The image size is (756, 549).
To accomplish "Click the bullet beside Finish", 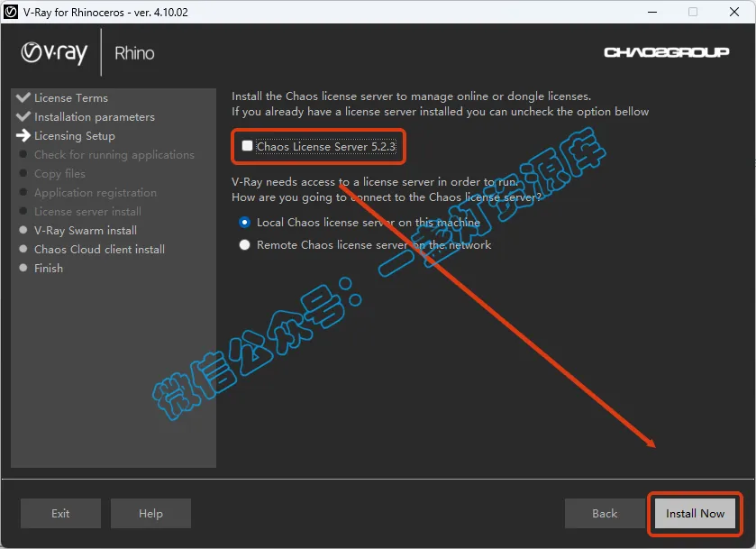I will coord(23,268).
